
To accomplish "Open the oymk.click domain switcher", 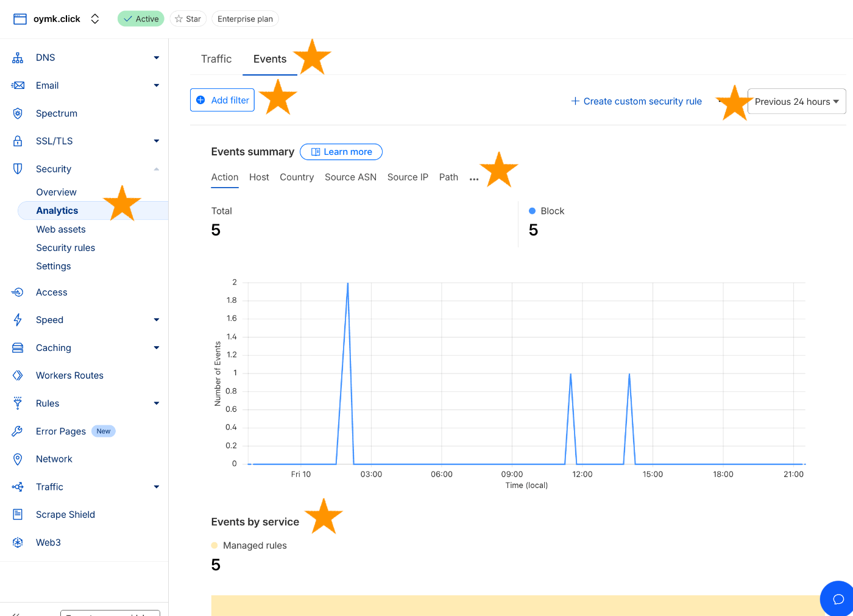I will (95, 19).
